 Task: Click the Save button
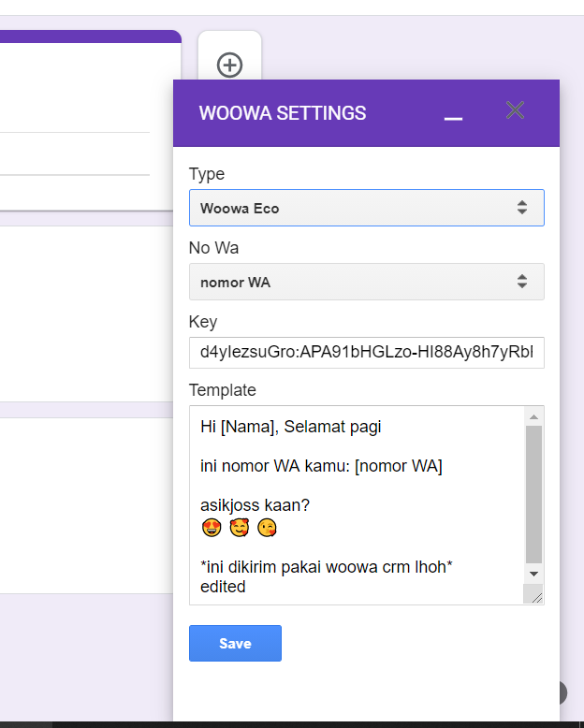235,644
